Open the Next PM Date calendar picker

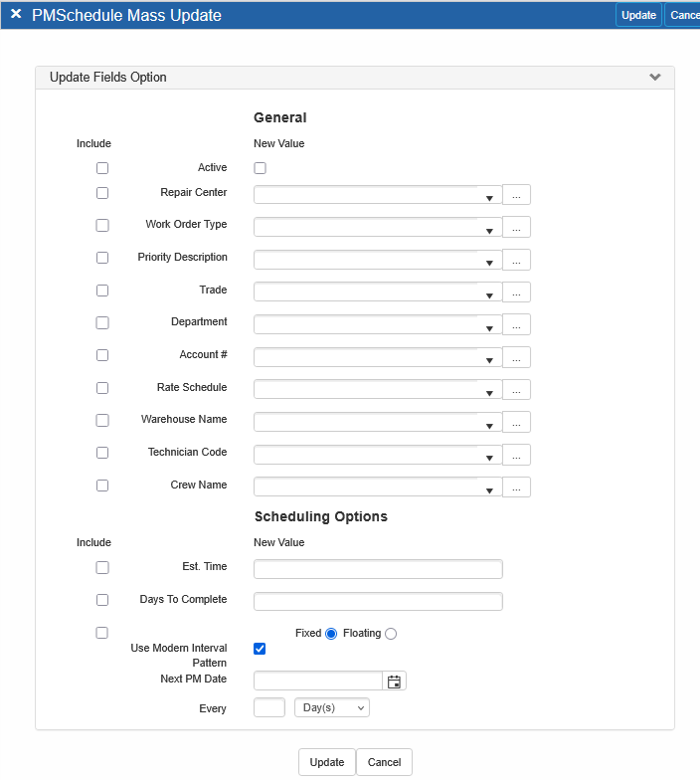(394, 682)
